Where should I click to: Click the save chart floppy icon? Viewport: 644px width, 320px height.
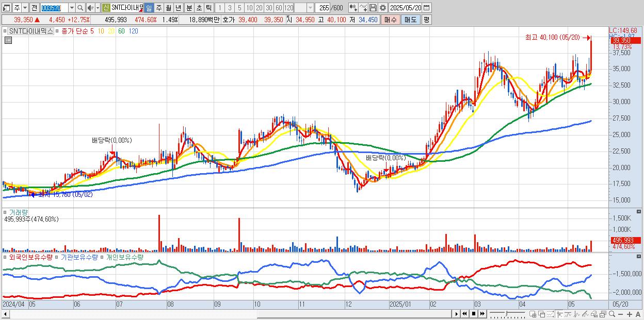coord(373,8)
